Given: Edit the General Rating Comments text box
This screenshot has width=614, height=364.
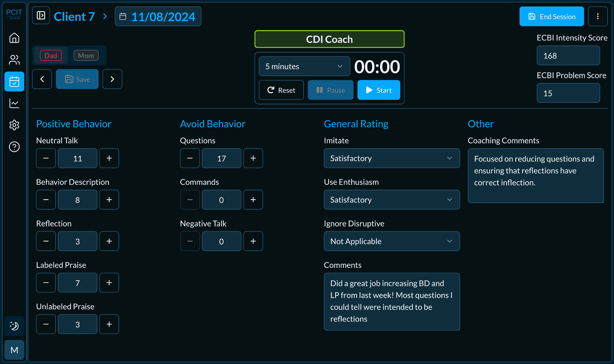Looking at the screenshot, I should tap(392, 302).
